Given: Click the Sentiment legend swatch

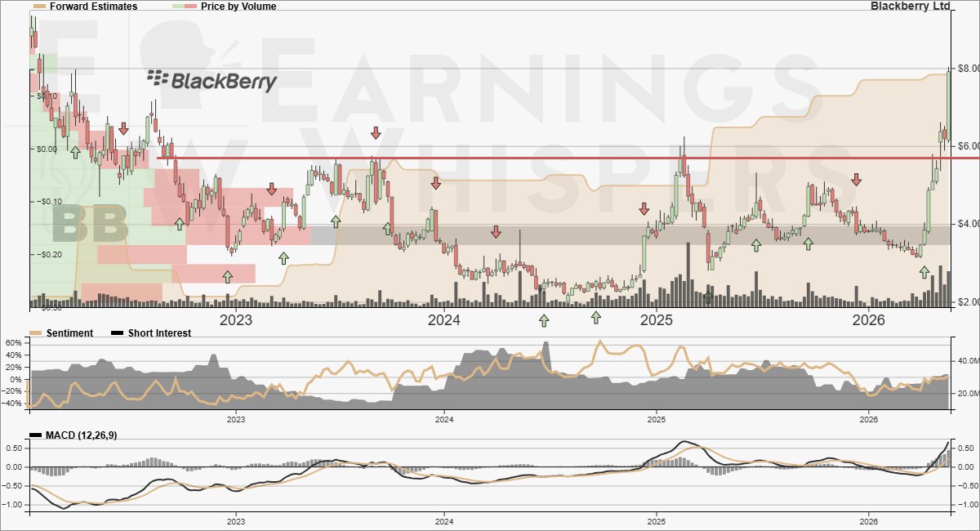Looking at the screenshot, I should pyautogui.click(x=36, y=332).
